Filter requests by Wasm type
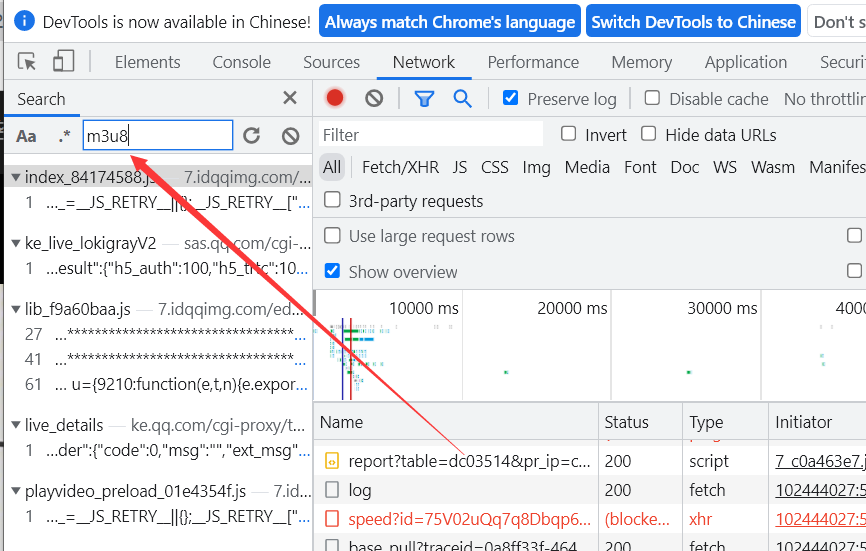 click(773, 167)
